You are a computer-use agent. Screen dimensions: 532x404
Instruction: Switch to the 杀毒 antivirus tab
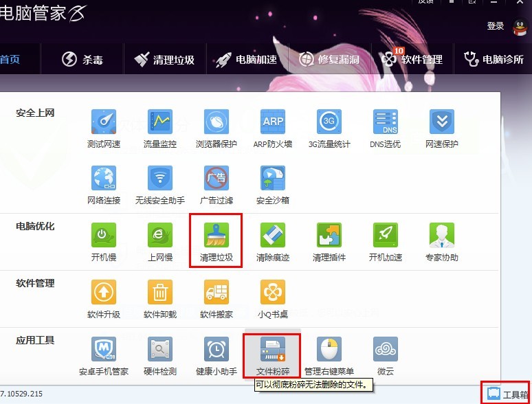82,59
